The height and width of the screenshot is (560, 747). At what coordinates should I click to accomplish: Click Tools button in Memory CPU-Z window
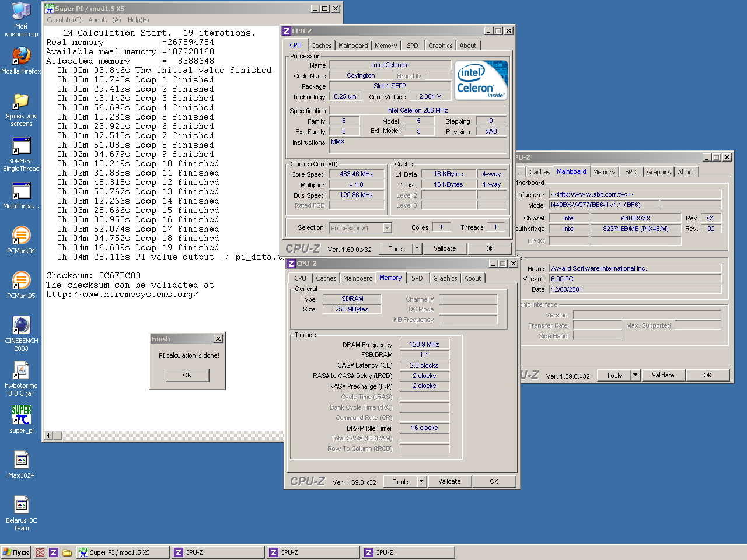(400, 481)
